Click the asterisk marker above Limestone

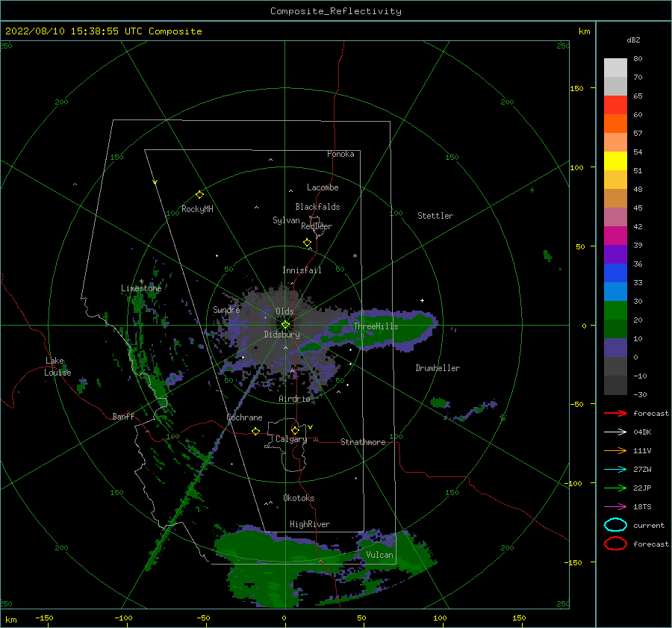pyautogui.click(x=141, y=282)
